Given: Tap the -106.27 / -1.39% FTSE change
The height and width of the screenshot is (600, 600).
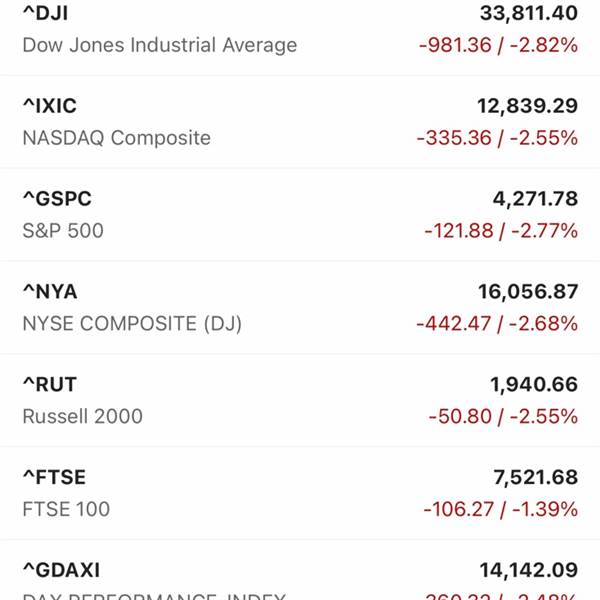Looking at the screenshot, I should click(x=501, y=509).
